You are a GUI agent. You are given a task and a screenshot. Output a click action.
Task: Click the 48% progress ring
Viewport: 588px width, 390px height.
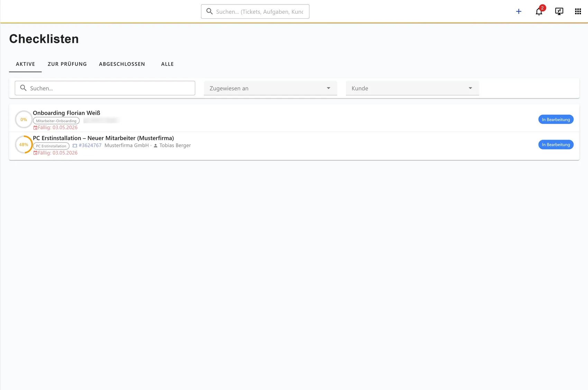tap(24, 145)
